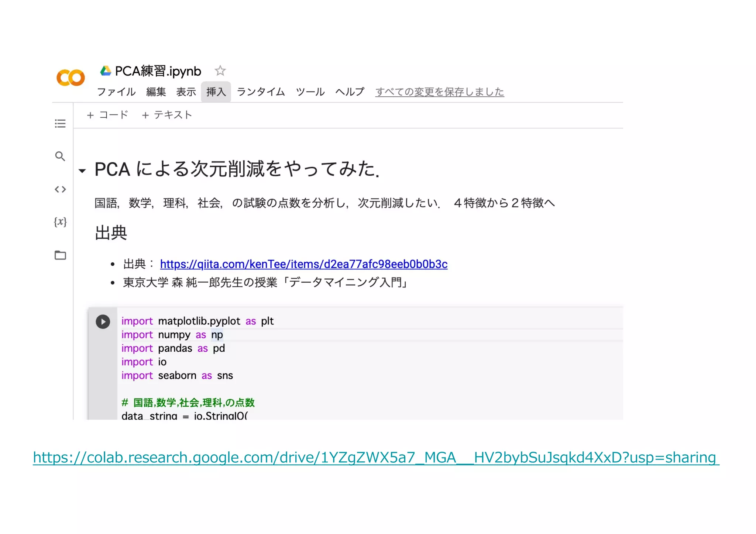The image size is (756, 534).
Task: Star the PCA練習.ipynb notebook
Action: click(220, 70)
